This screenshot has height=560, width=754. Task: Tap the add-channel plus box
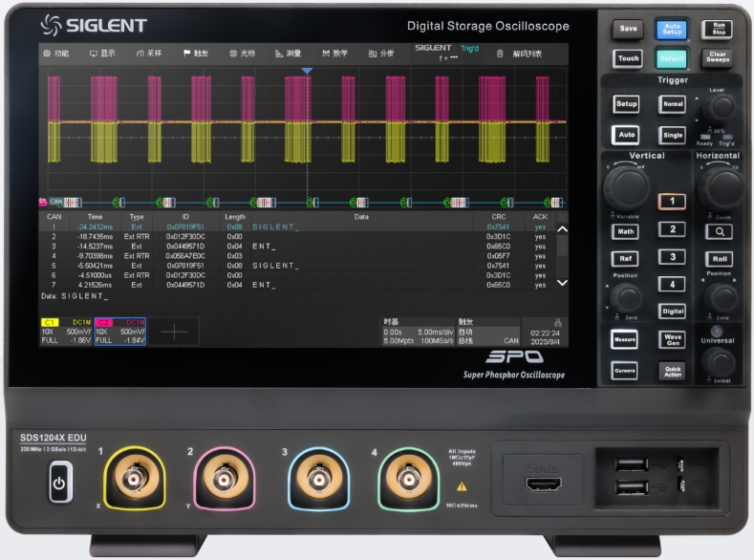pos(174,330)
